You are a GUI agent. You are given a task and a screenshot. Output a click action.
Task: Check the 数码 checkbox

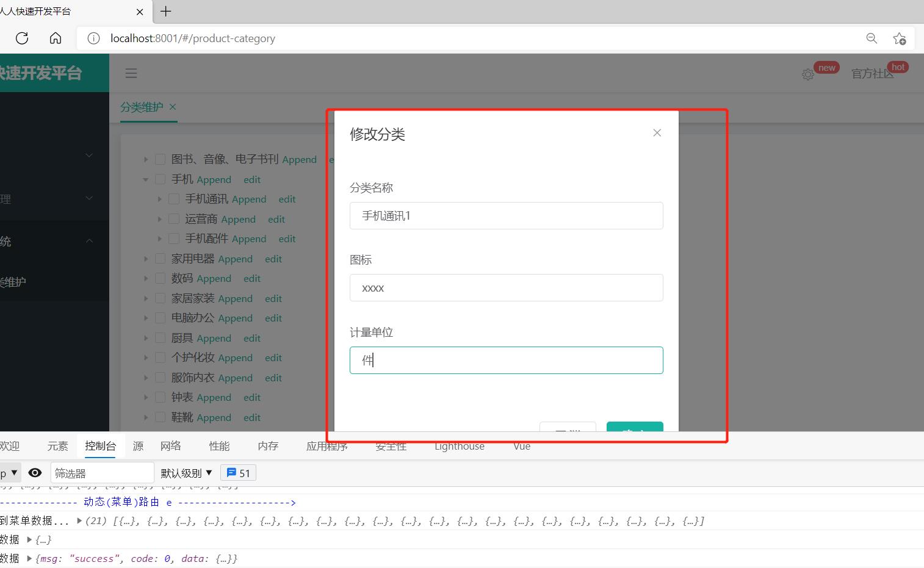pos(161,278)
